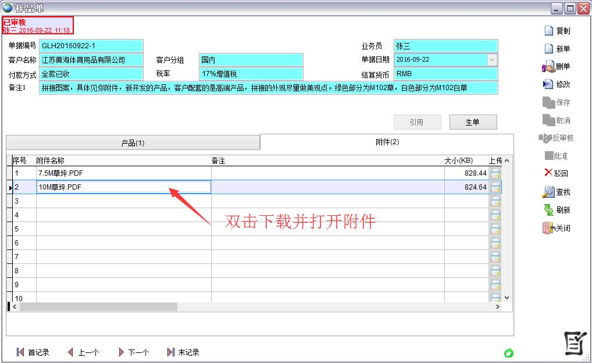Click the 引用 (Reference) button
This screenshot has width=592, height=364.
(x=418, y=122)
